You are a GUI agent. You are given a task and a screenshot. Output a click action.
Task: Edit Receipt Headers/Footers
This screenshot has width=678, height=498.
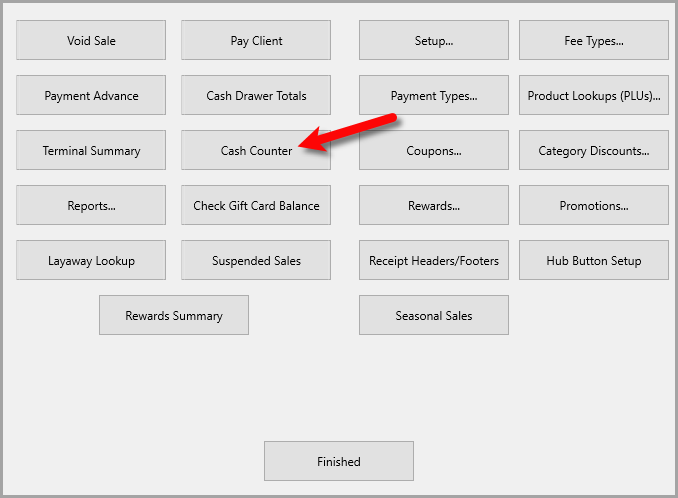pyautogui.click(x=434, y=260)
